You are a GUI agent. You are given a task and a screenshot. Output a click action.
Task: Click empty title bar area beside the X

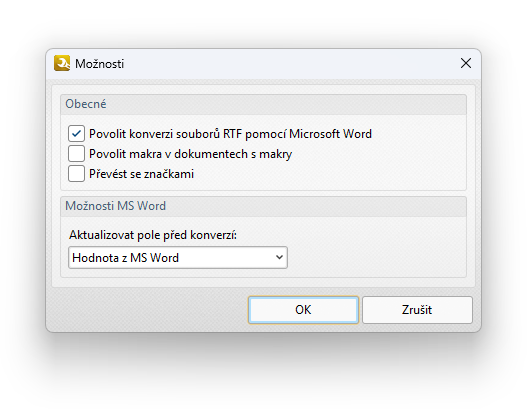[x=289, y=64]
